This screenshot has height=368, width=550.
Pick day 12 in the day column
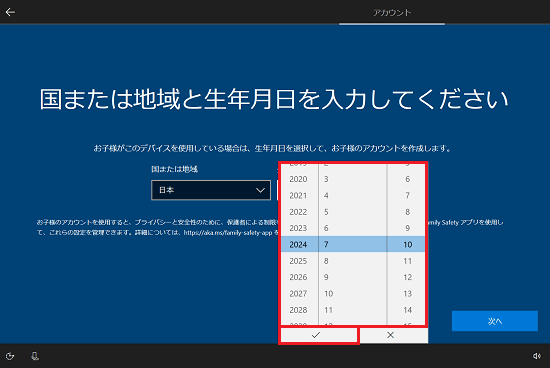[x=407, y=277]
